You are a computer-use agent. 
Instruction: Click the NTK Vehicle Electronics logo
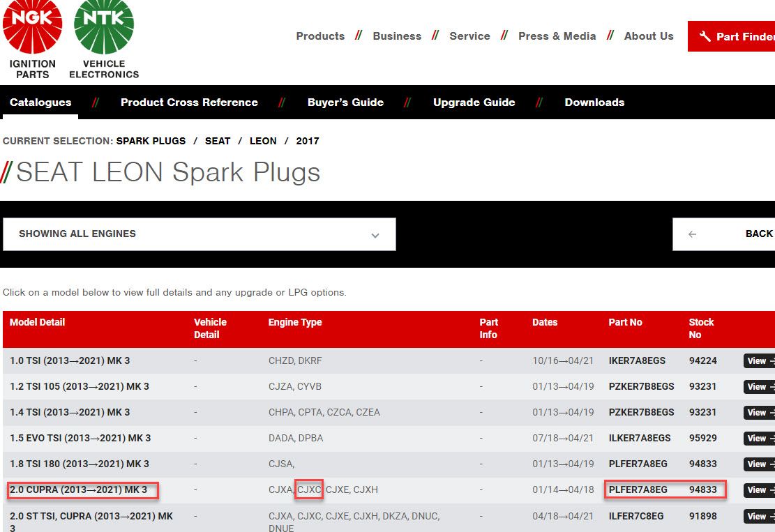pyautogui.click(x=104, y=39)
